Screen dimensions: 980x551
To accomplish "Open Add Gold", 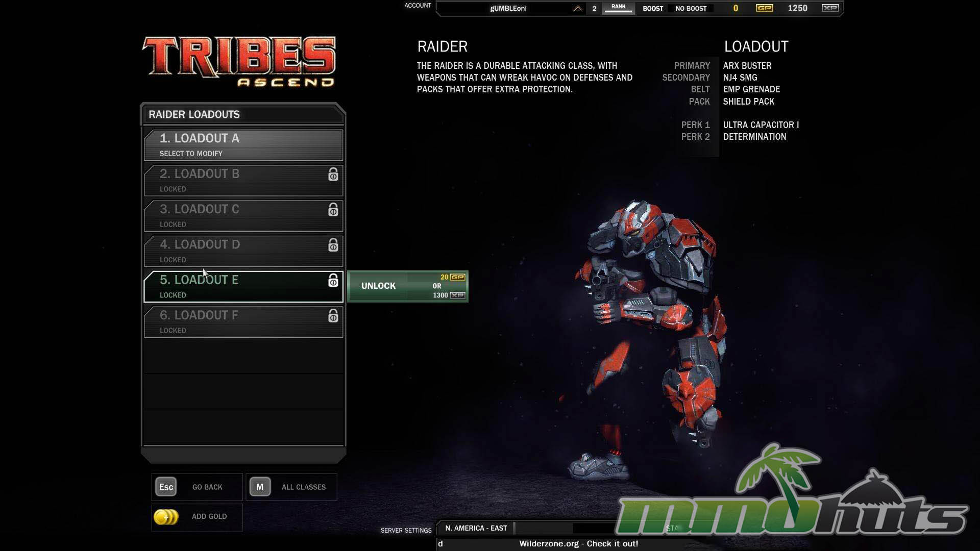I will (209, 517).
